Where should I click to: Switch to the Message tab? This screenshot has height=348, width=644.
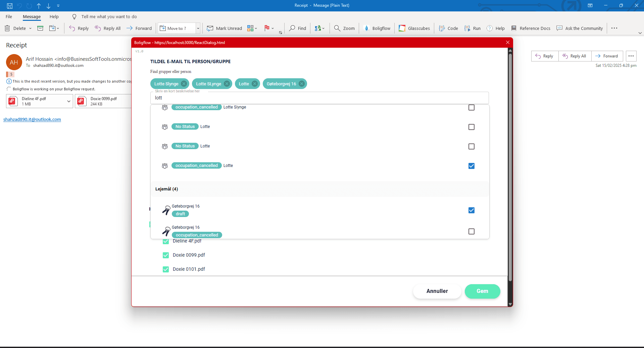point(32,17)
